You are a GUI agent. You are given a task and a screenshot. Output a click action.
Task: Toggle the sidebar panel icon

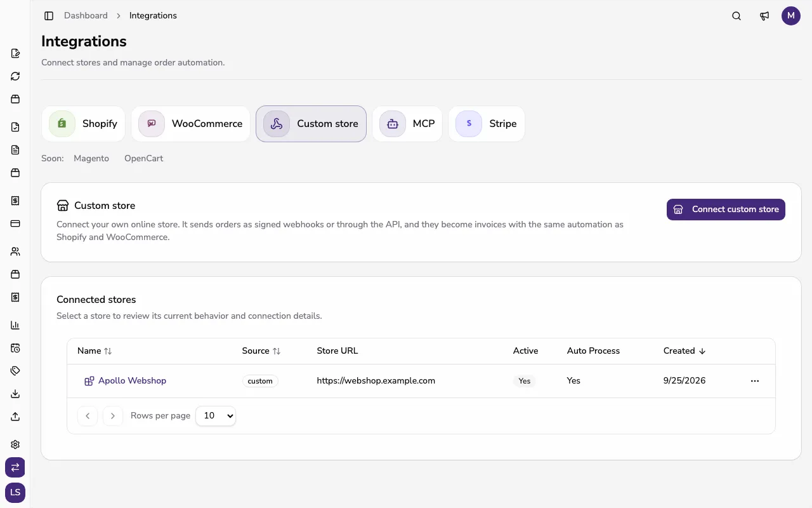click(x=49, y=16)
